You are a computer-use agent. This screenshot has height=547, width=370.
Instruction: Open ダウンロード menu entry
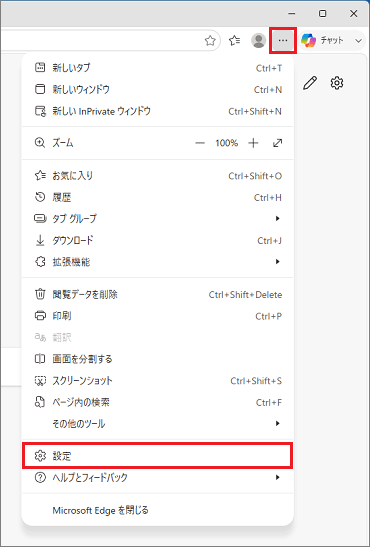tap(158, 240)
